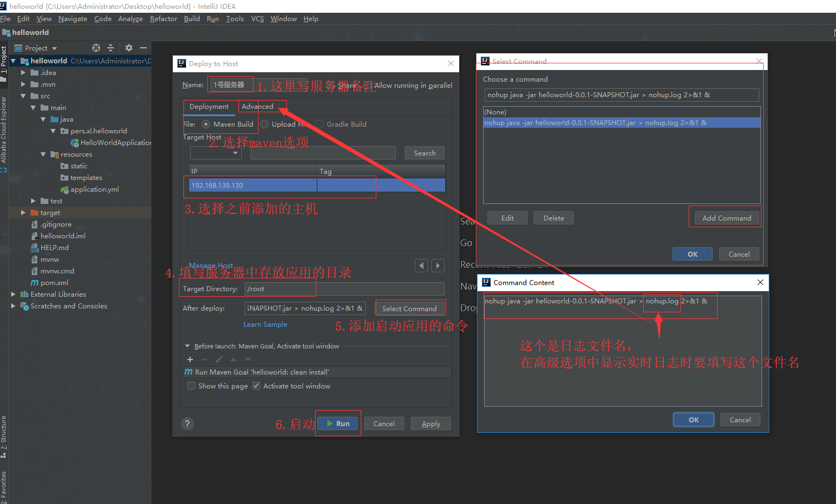Click the Add Command button
The image size is (836, 504).
[x=726, y=218]
